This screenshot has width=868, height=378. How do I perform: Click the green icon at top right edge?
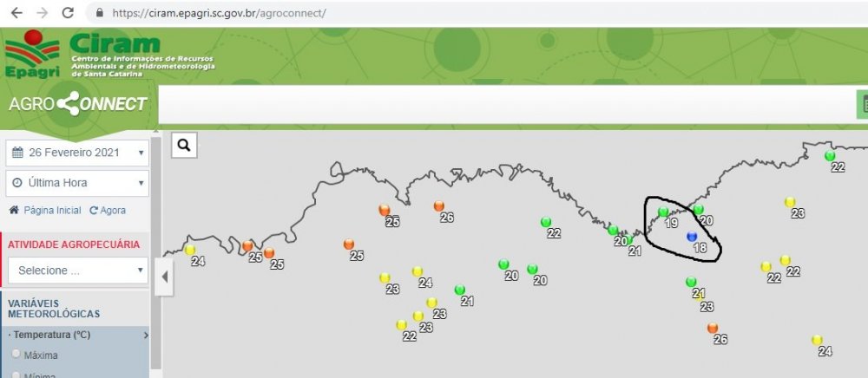click(x=863, y=105)
